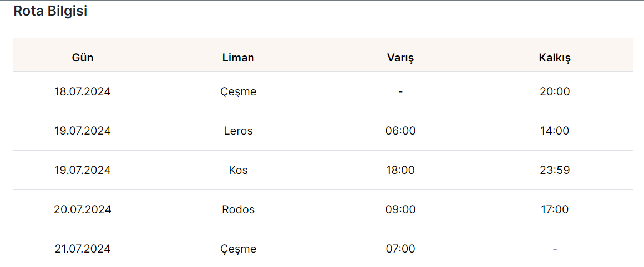Select Kos departure time 23:59
This screenshot has width=644, height=267.
click(x=555, y=170)
